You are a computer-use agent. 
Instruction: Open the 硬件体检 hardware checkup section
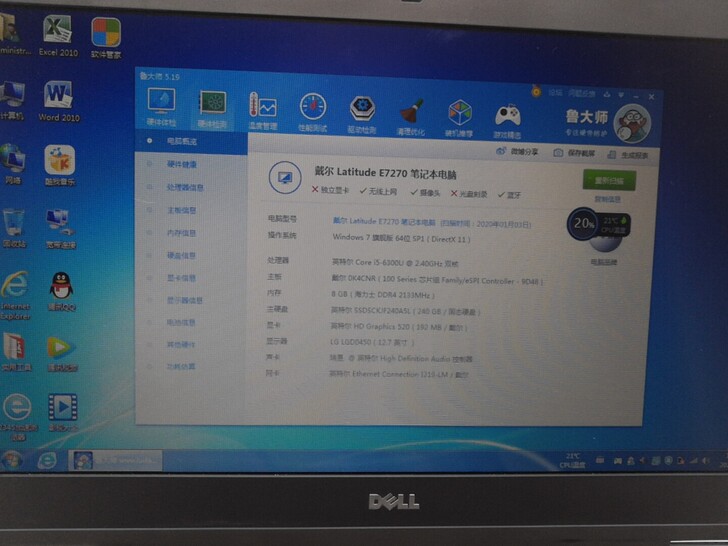[x=161, y=107]
